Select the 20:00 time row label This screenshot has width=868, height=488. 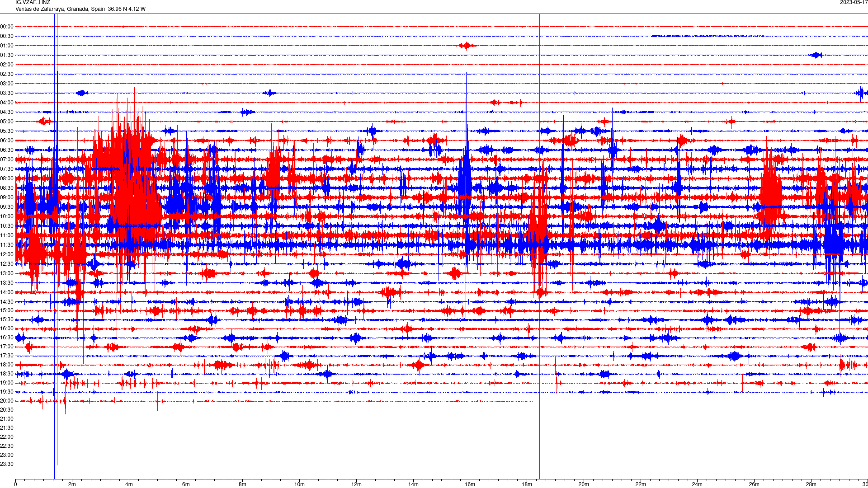pyautogui.click(x=7, y=401)
